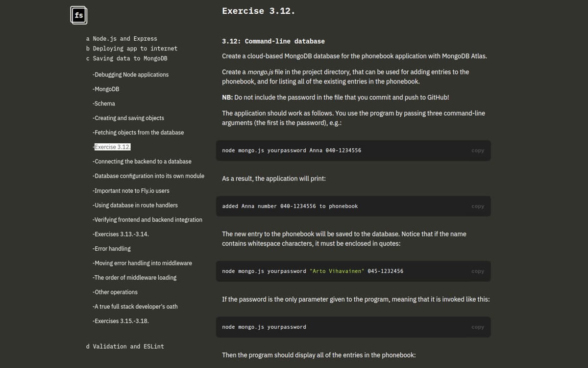Copy the 'node mongo.js yourpassword' command
Viewport: 588px width, 368px height.
coord(477,327)
